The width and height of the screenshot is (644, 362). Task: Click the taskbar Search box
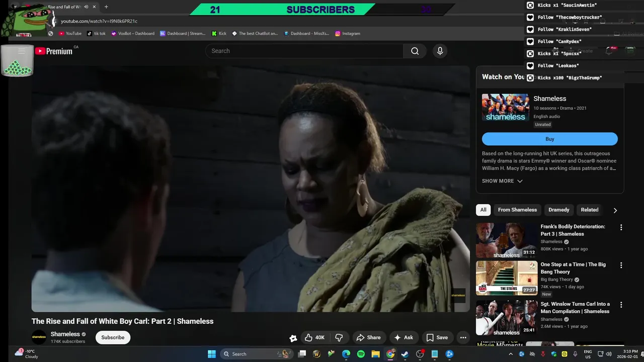coord(257,354)
